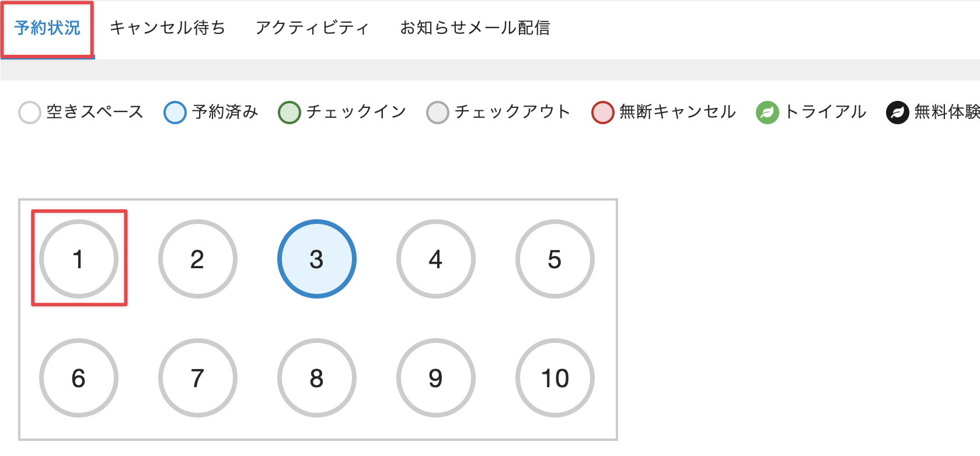The width and height of the screenshot is (980, 456).
Task: Pick space number 8
Action: pos(317,378)
